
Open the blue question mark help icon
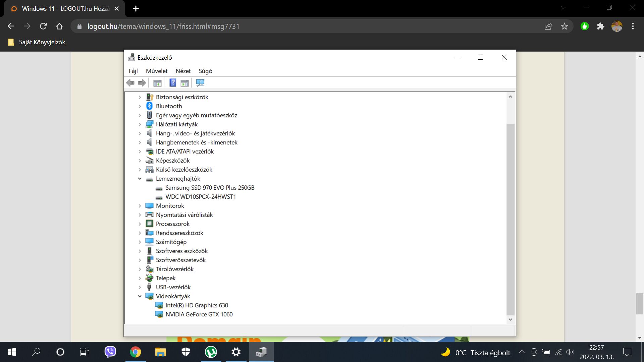173,83
